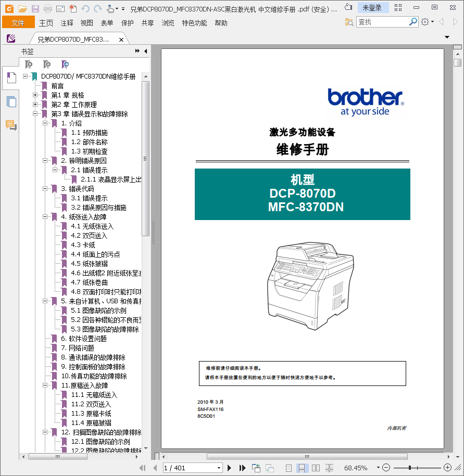464x476 pixels.
Task: Open the 特色功能 tab
Action: click(x=194, y=23)
